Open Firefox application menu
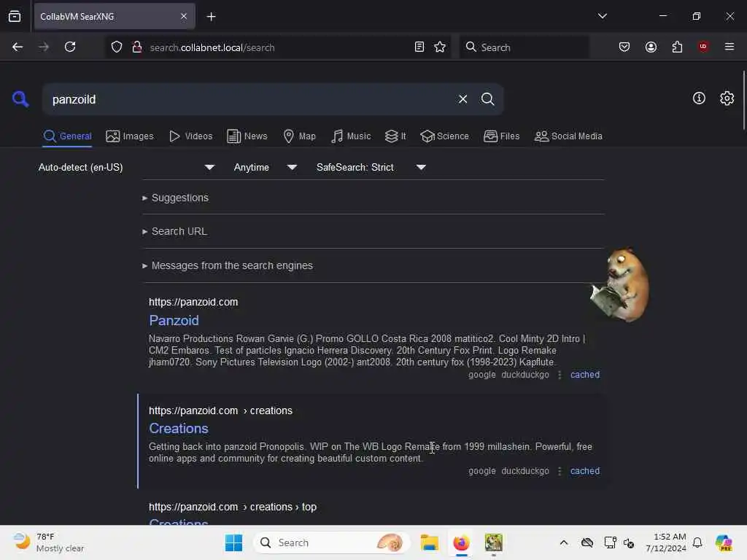The image size is (747, 560). [x=729, y=47]
